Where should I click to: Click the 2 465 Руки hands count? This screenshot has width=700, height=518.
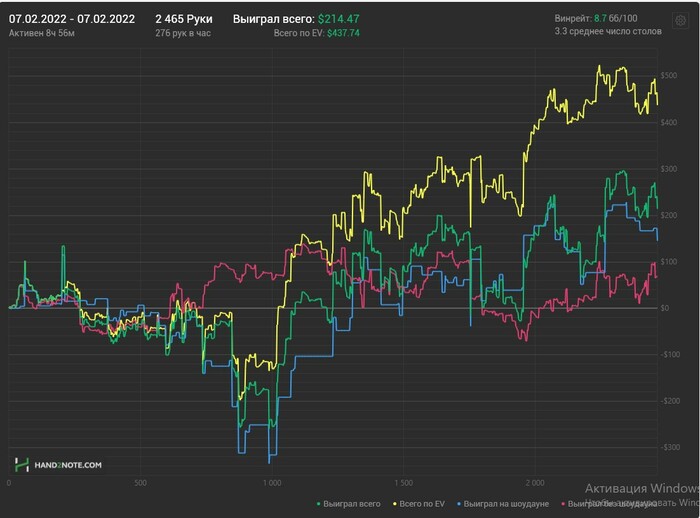(x=184, y=19)
